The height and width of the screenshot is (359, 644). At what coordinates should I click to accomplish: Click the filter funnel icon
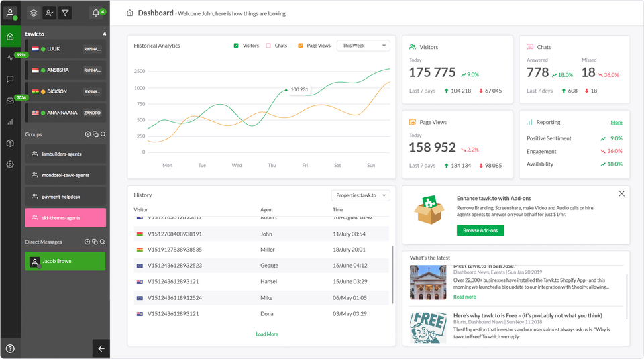(65, 13)
